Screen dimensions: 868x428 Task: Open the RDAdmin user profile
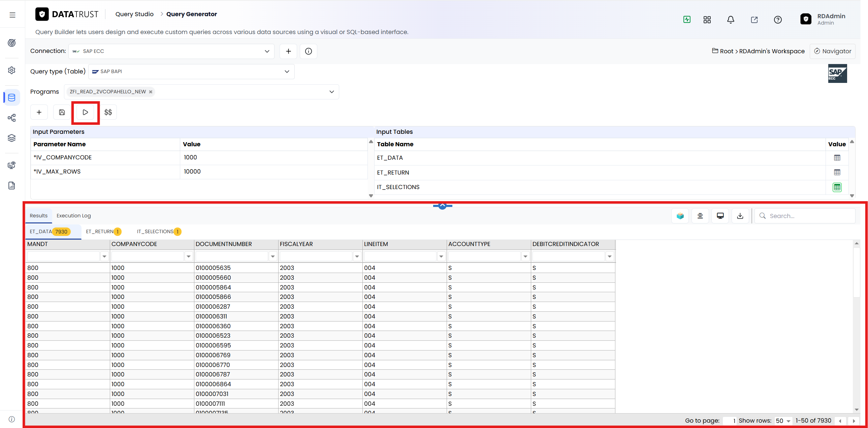pos(823,19)
